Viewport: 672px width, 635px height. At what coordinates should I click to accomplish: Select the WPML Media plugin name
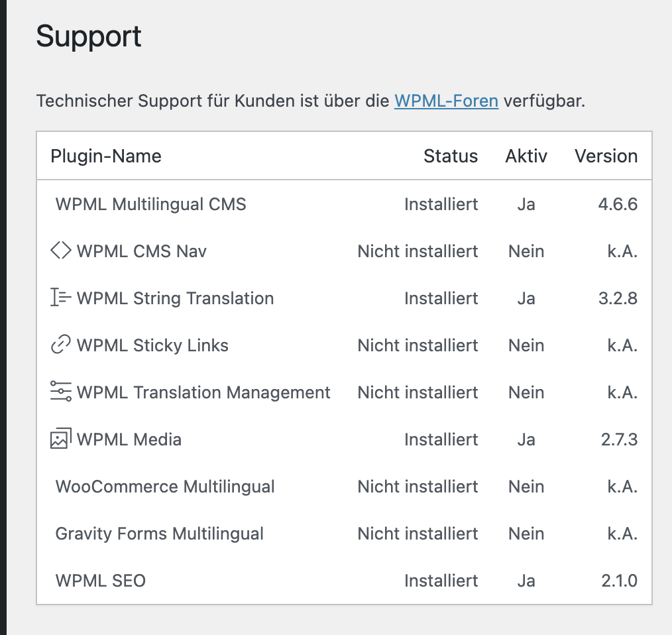click(129, 440)
